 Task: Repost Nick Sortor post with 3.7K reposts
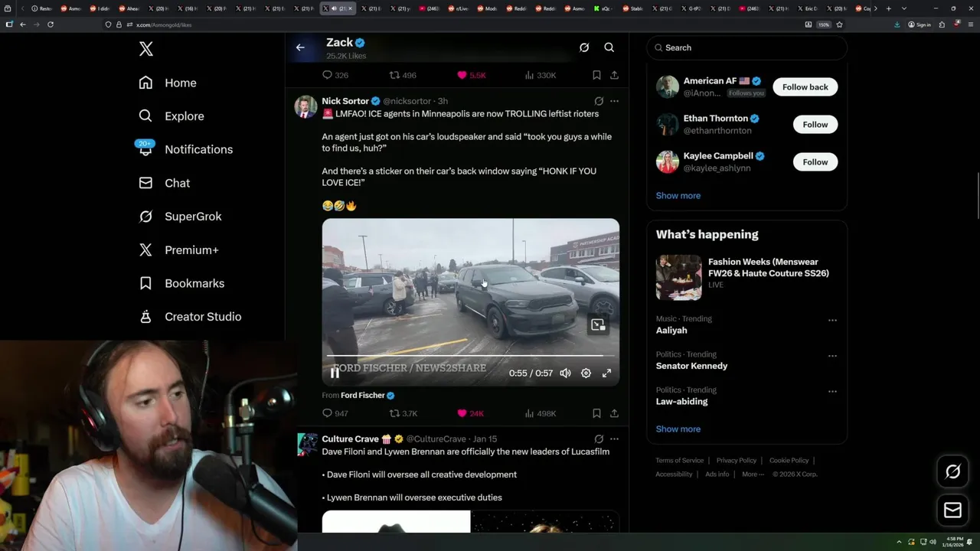[403, 413]
